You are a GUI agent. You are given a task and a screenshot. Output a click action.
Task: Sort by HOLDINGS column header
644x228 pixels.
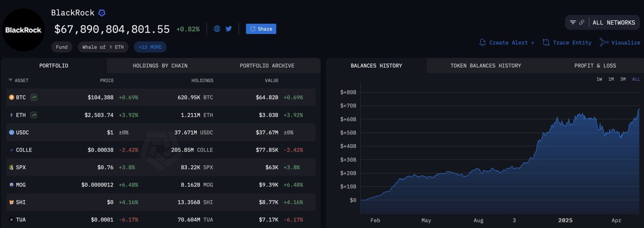pos(202,81)
